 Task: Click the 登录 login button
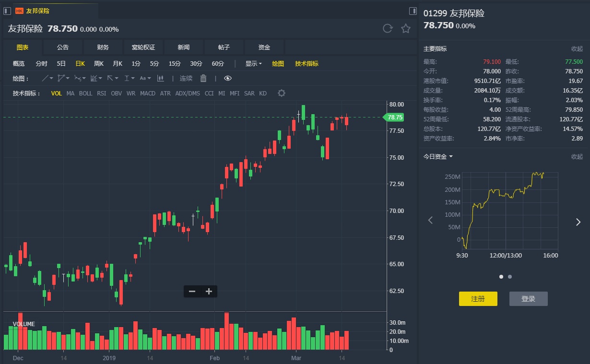pyautogui.click(x=528, y=299)
